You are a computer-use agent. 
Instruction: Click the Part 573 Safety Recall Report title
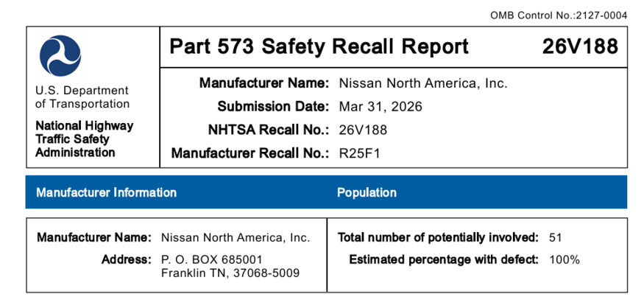point(319,46)
